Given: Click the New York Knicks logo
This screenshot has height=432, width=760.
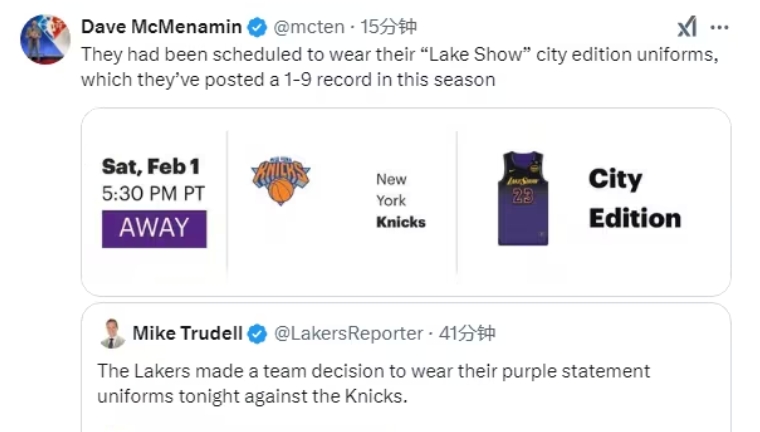Looking at the screenshot, I should coord(280,181).
